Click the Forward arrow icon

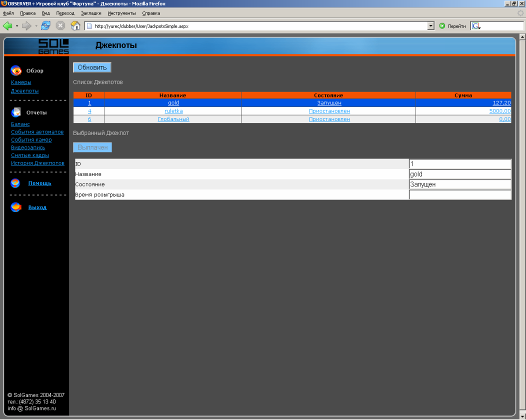(27, 26)
